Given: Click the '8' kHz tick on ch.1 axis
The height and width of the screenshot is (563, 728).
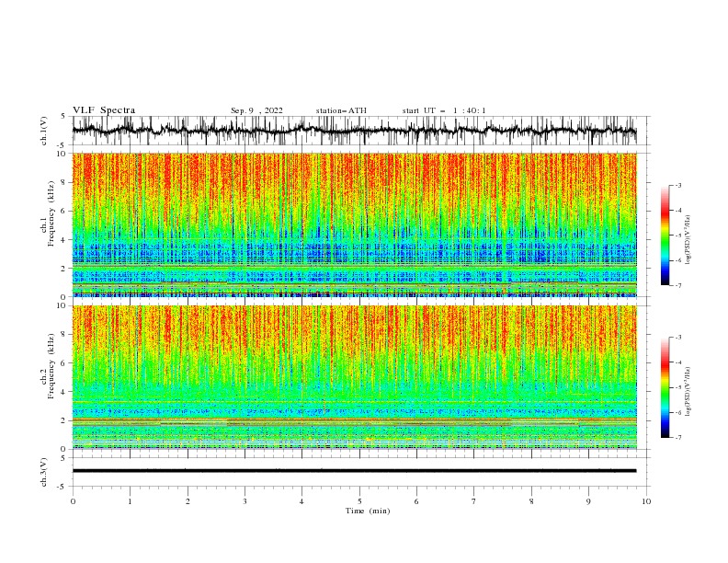Looking at the screenshot, I should [x=64, y=182].
